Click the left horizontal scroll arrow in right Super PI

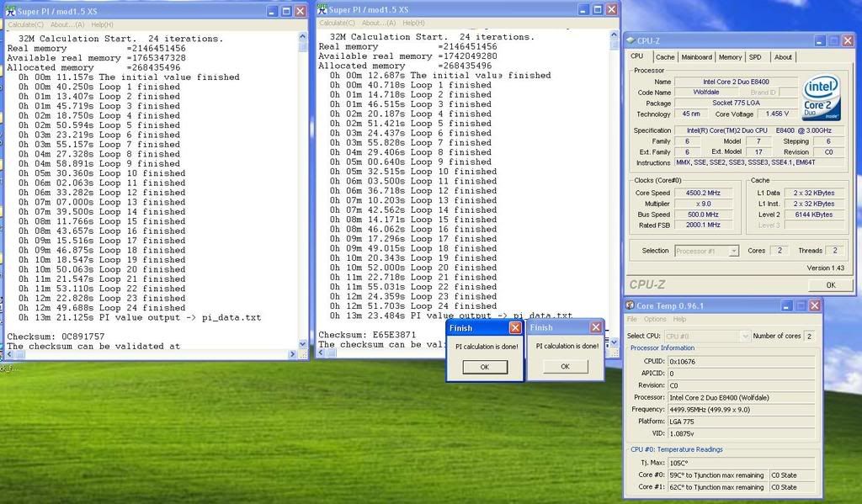(322, 353)
